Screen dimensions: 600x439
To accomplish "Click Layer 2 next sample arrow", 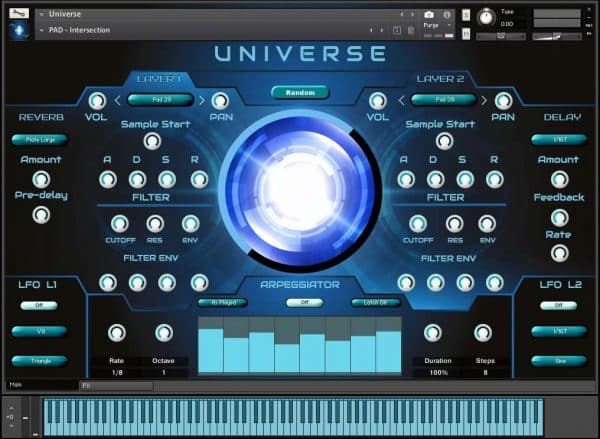I will [484, 101].
